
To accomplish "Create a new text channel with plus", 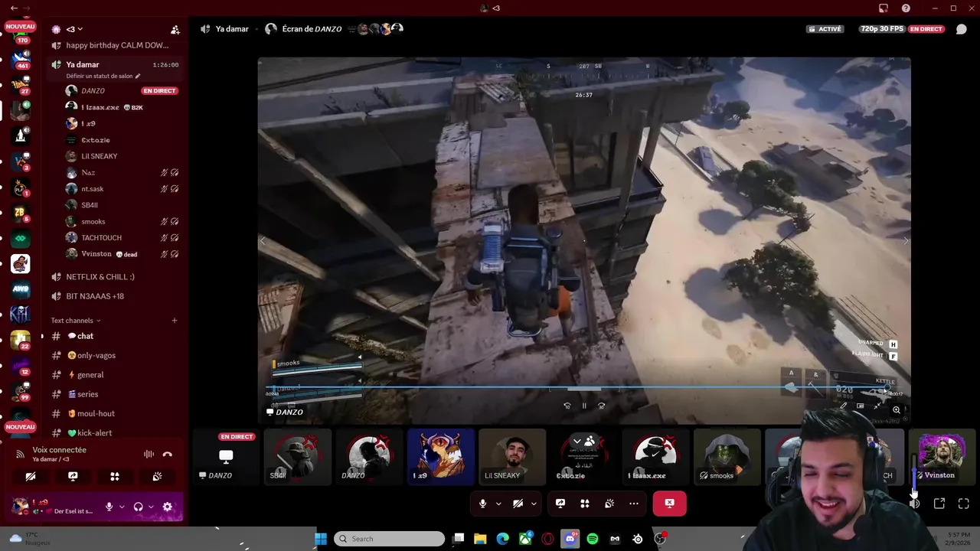I will pos(175,321).
